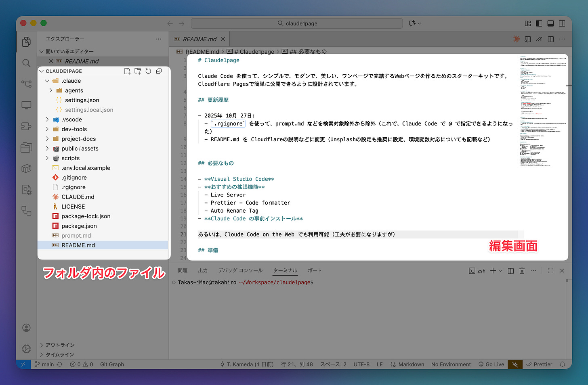Open the Search view in activity bar
The height and width of the screenshot is (385, 588).
(26, 63)
